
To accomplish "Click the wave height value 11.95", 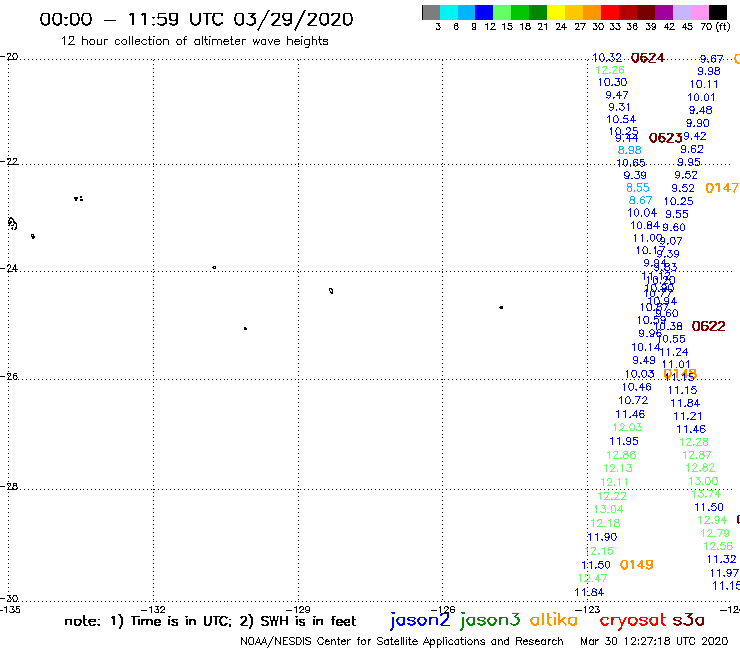I will [624, 441].
